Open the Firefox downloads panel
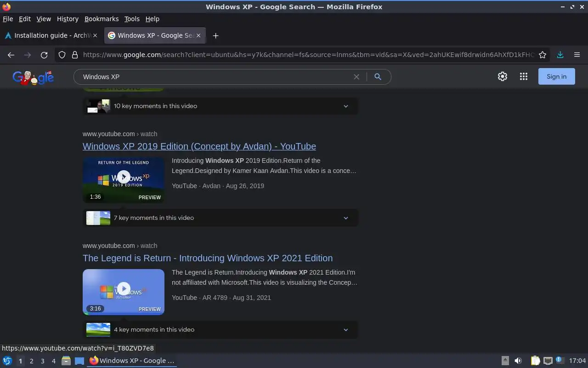The height and width of the screenshot is (368, 588). tap(560, 55)
